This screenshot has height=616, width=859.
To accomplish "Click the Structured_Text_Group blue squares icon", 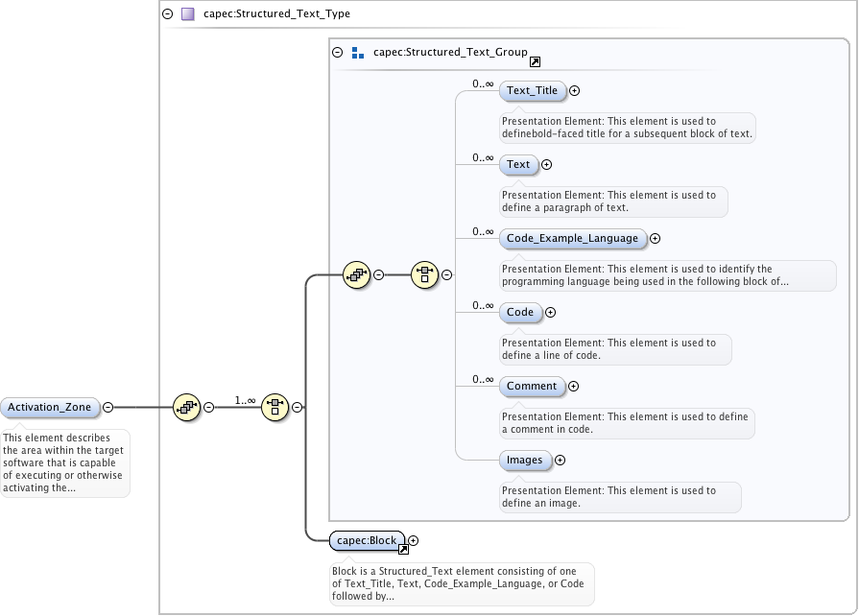I will tap(358, 53).
